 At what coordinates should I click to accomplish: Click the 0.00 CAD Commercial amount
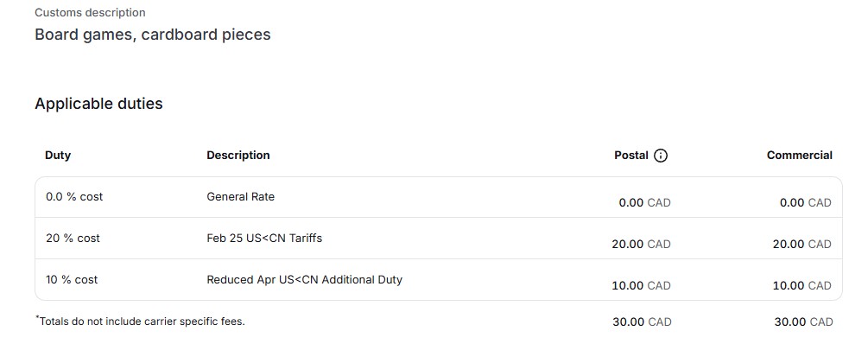(x=805, y=203)
